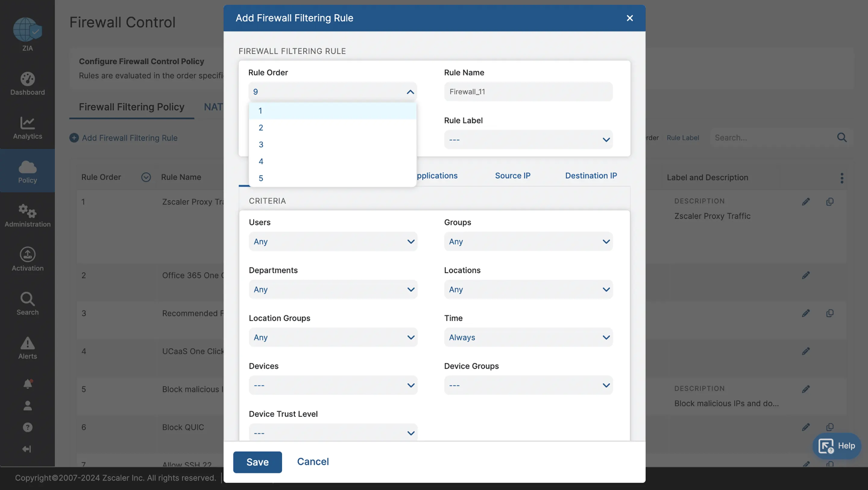The height and width of the screenshot is (490, 868).
Task: Expand the Groups dropdown
Action: (x=528, y=241)
